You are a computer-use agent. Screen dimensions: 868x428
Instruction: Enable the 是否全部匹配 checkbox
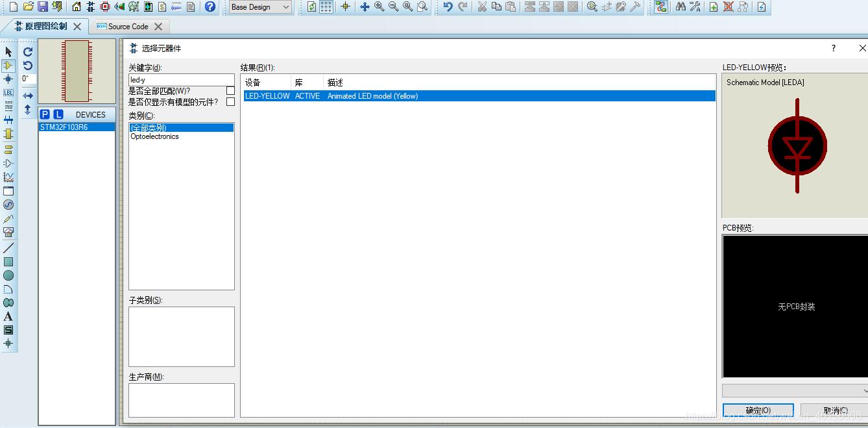pyautogui.click(x=230, y=90)
